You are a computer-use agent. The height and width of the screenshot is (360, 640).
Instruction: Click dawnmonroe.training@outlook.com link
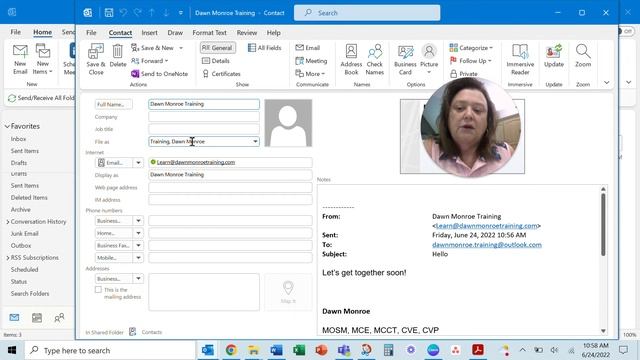(487, 244)
